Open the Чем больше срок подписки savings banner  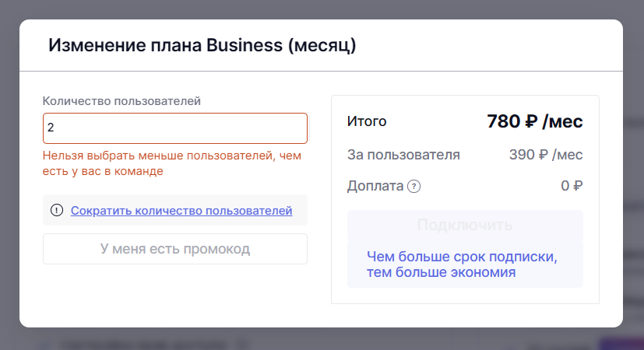[x=465, y=264]
